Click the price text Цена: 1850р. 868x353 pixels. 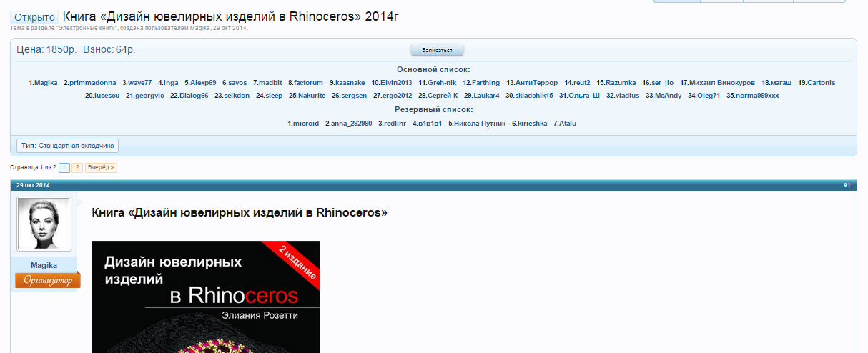click(x=46, y=50)
